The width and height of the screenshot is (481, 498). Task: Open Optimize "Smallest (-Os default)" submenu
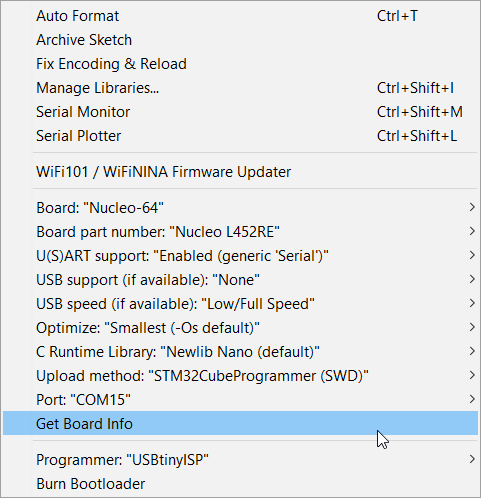click(240, 328)
